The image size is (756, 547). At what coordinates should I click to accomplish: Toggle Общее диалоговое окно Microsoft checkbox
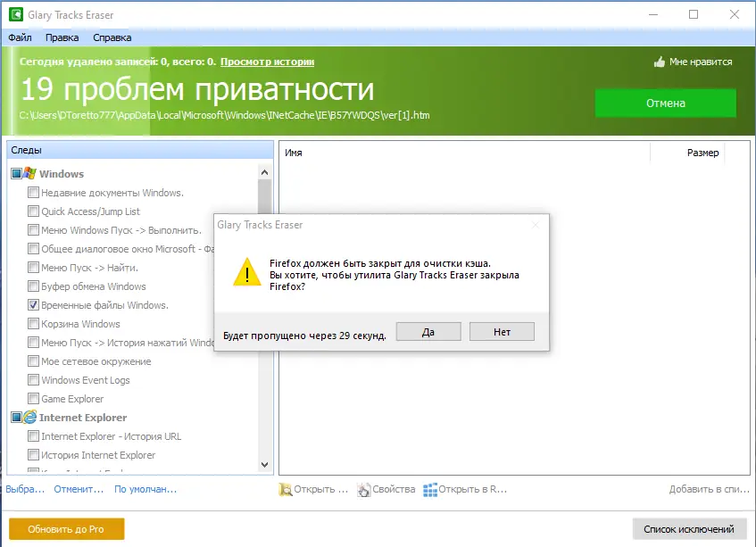33,249
